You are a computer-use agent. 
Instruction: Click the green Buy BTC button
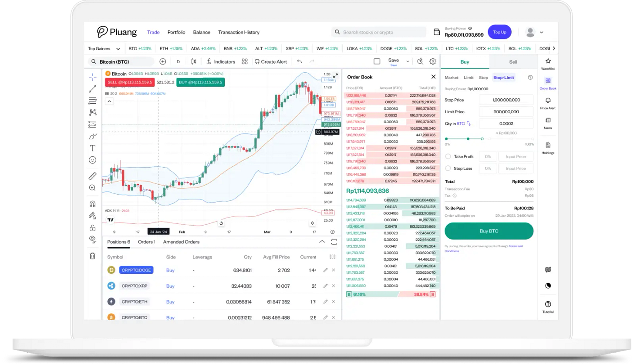point(489,231)
